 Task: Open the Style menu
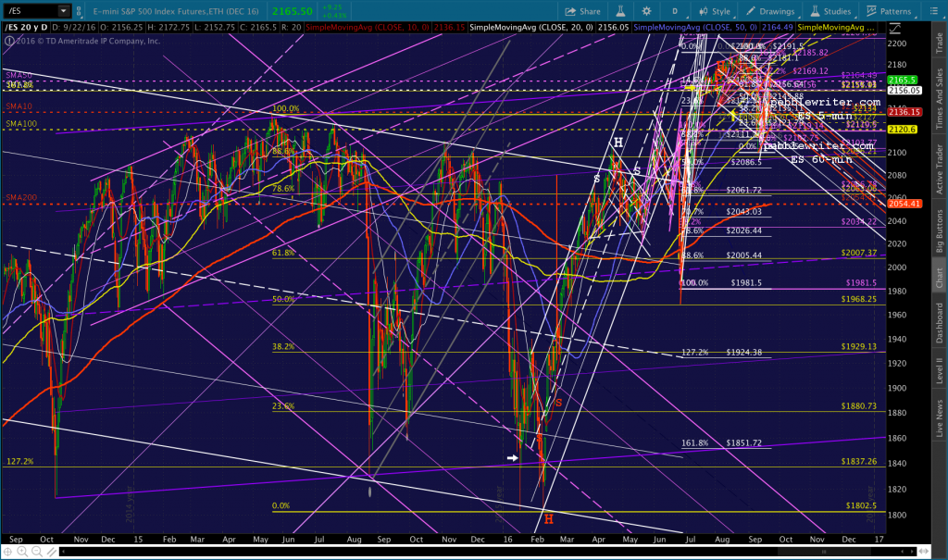coord(715,11)
